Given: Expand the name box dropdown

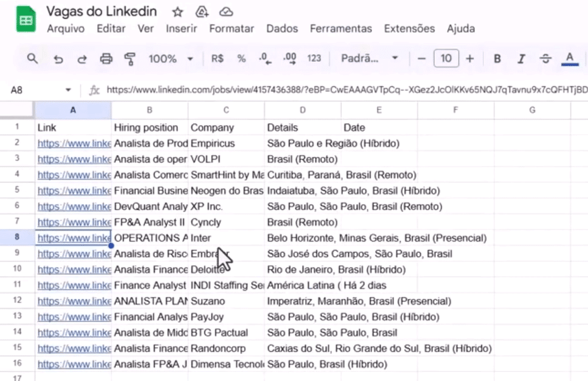Looking at the screenshot, I should coord(68,90).
